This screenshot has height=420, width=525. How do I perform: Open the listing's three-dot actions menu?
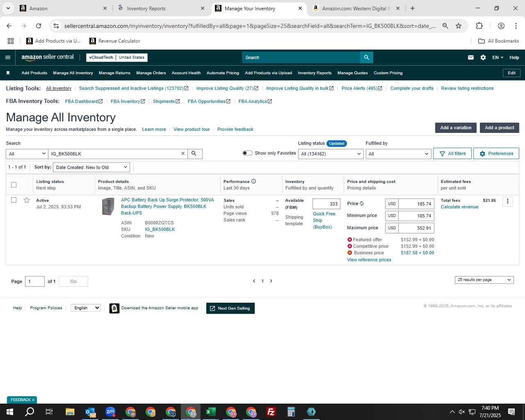pyautogui.click(x=507, y=201)
